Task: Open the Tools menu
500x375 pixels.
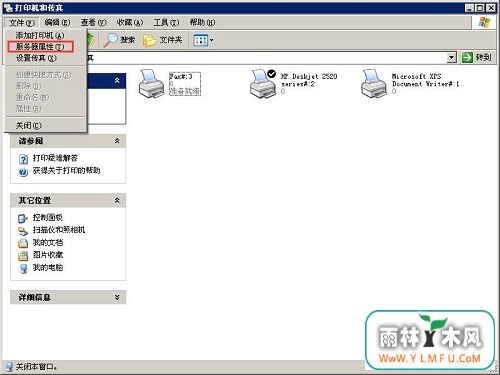Action: pos(166,22)
